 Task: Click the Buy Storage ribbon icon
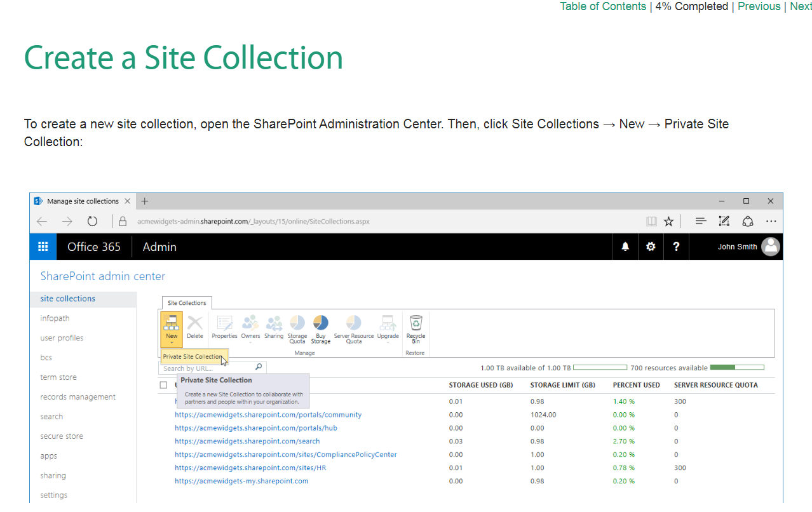(x=321, y=330)
